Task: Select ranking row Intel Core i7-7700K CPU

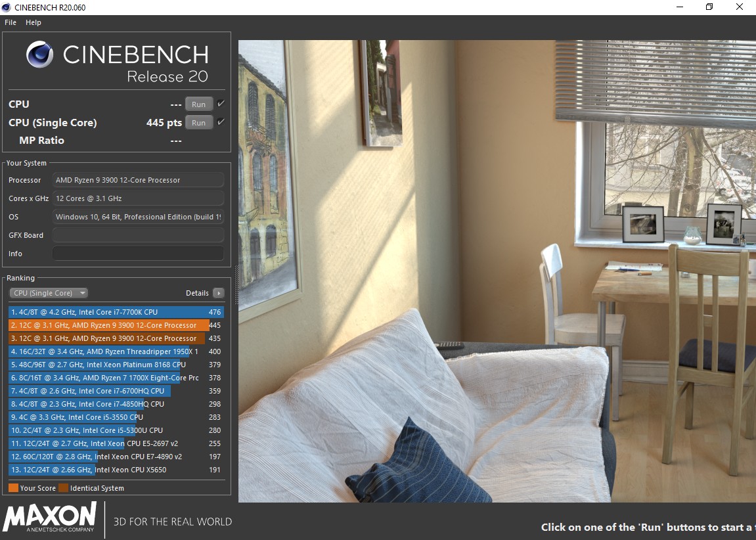Action: tap(116, 312)
